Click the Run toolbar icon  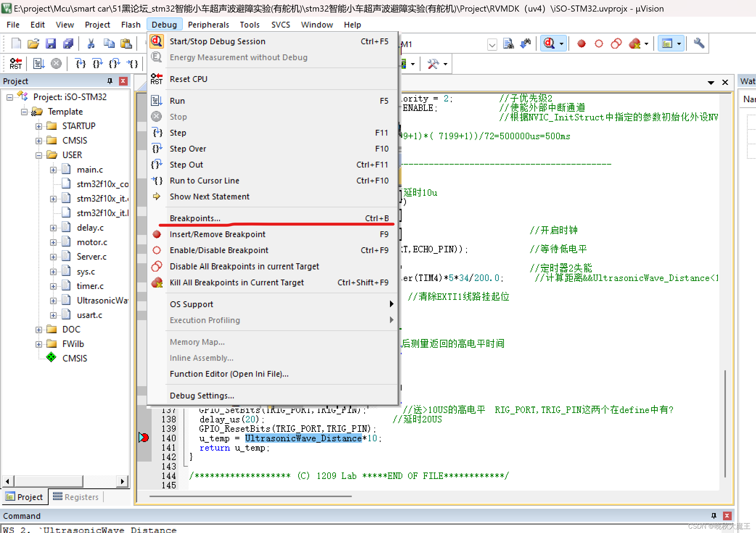[x=38, y=64]
